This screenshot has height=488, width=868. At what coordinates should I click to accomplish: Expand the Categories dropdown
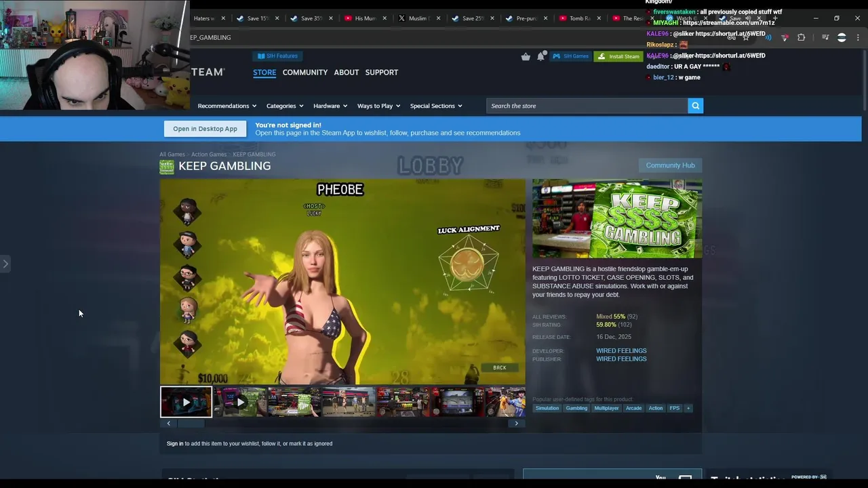point(285,106)
